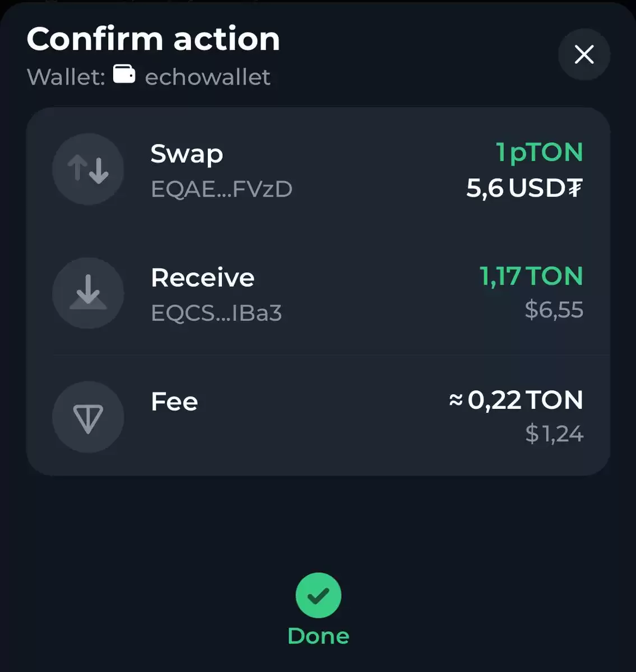Open the EQCS...IBa3 address

coord(216,313)
